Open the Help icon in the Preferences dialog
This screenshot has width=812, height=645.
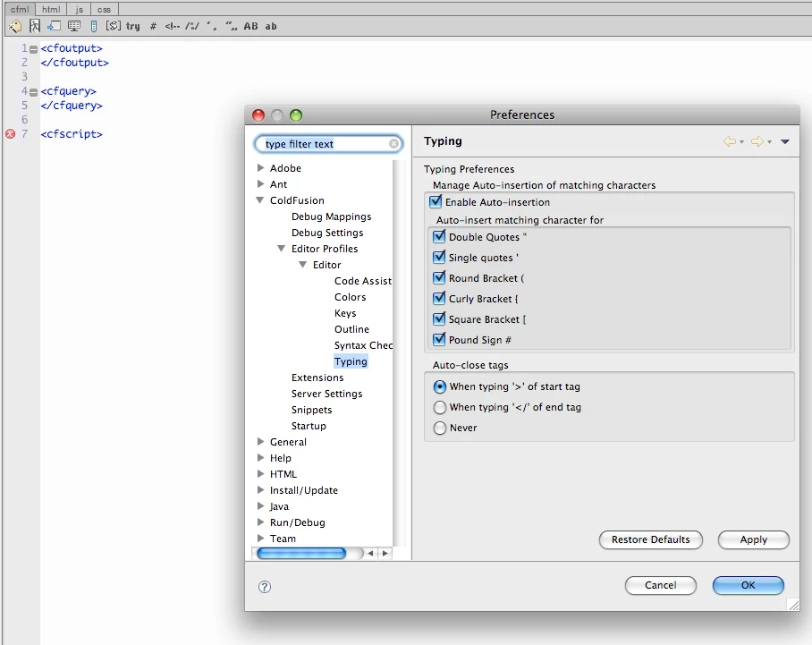[x=265, y=587]
